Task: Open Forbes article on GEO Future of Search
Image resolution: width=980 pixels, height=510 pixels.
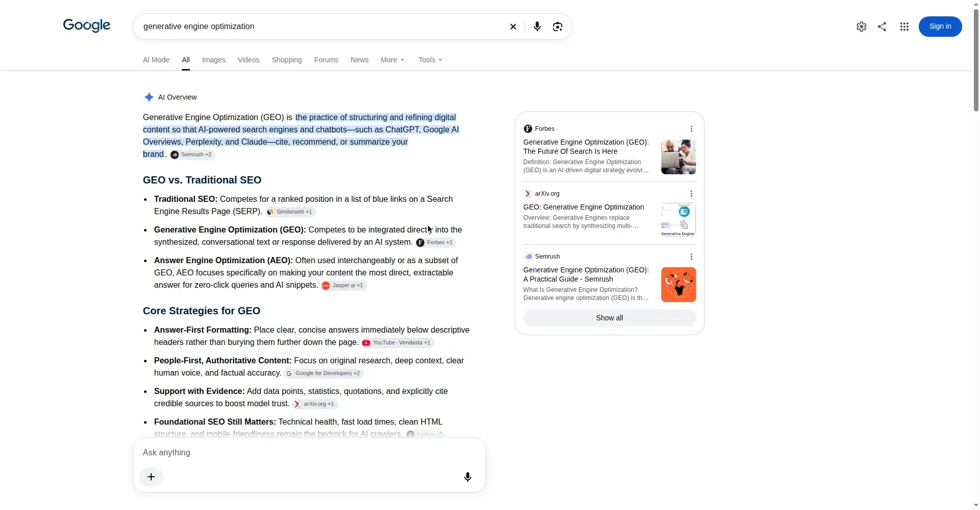Action: pos(586,147)
